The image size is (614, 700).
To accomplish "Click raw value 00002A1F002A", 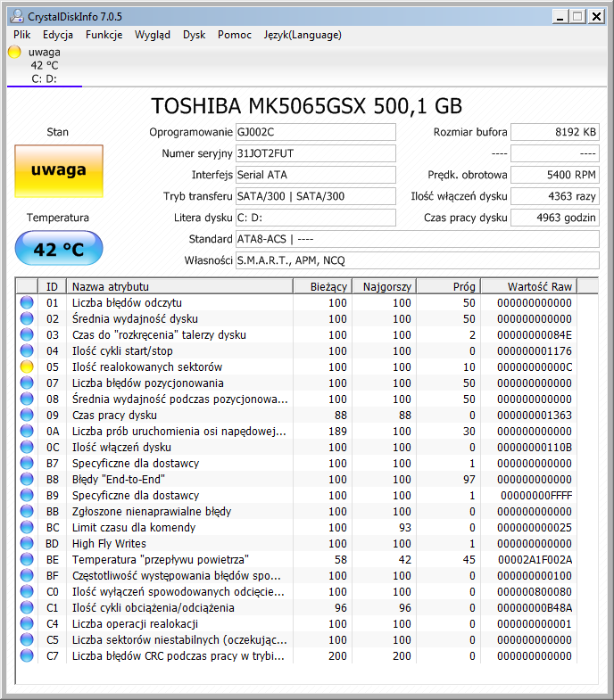I will point(535,560).
